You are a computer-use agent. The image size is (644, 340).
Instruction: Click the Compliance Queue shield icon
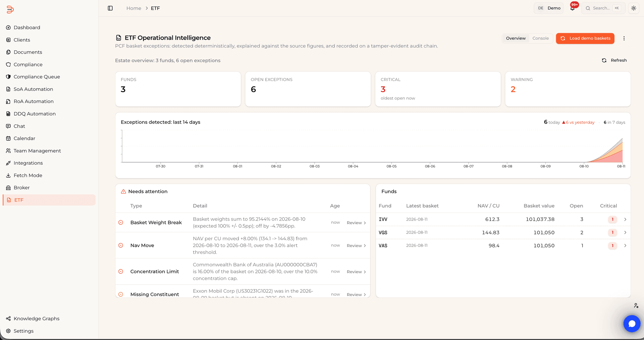[8, 77]
